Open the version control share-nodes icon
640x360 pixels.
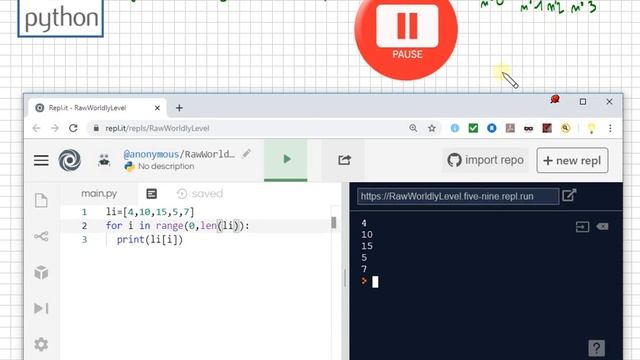[x=41, y=236]
